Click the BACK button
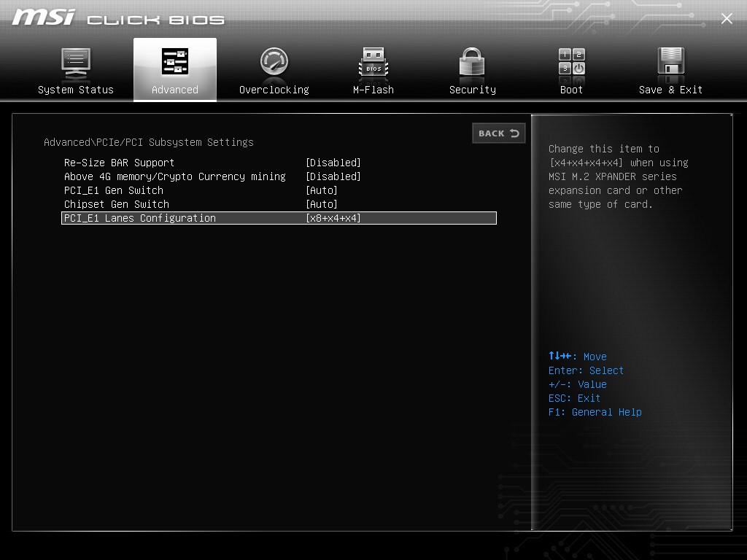This screenshot has width=747, height=560. (499, 133)
